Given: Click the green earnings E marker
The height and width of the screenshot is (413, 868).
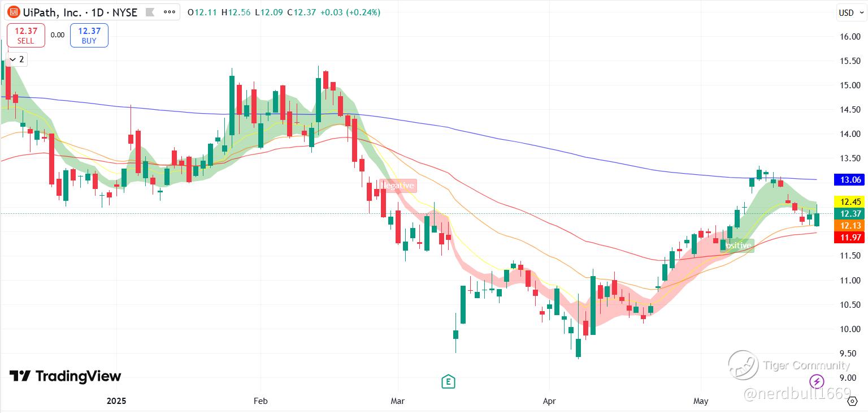Looking at the screenshot, I should point(448,381).
